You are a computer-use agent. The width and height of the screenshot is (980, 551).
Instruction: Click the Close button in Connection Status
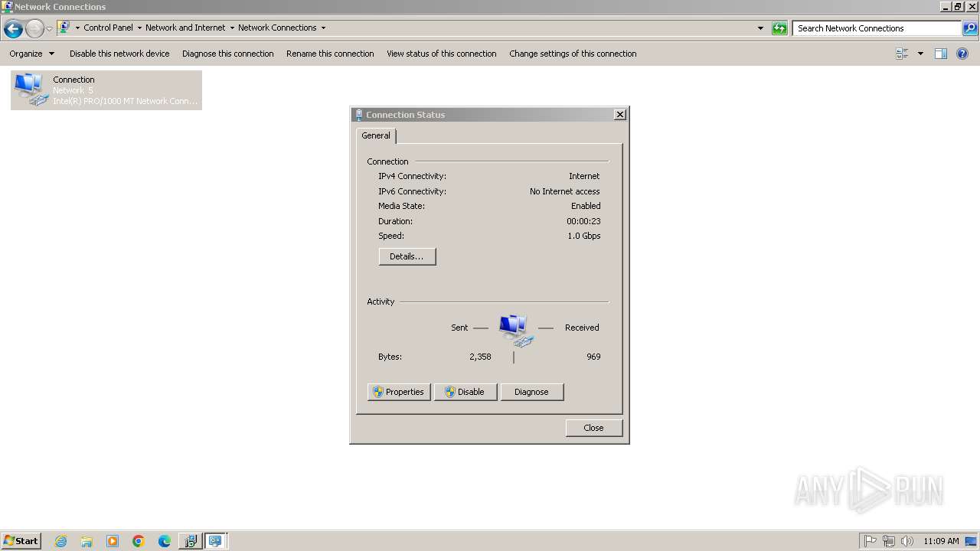click(x=594, y=428)
